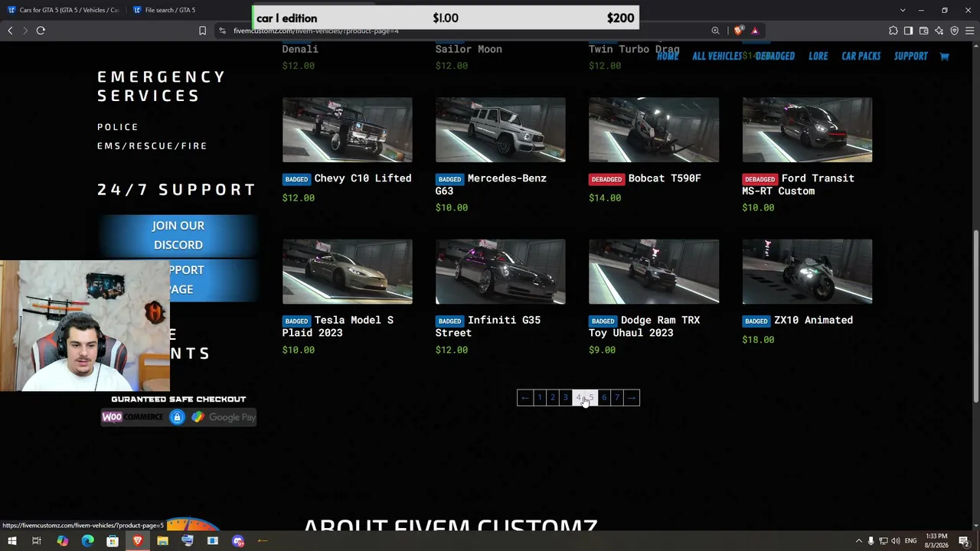980x551 pixels.
Task: Go to pagination page 2
Action: point(553,397)
